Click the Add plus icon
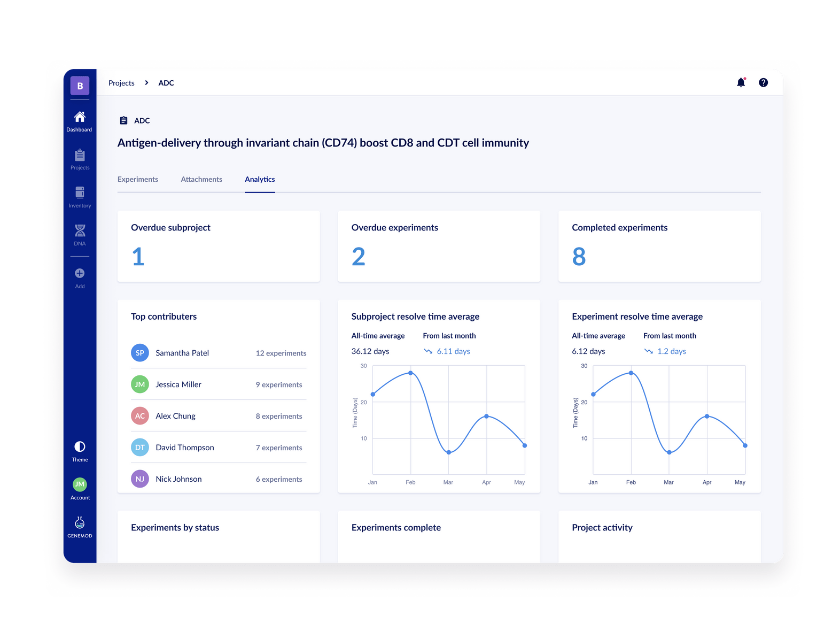 80,273
